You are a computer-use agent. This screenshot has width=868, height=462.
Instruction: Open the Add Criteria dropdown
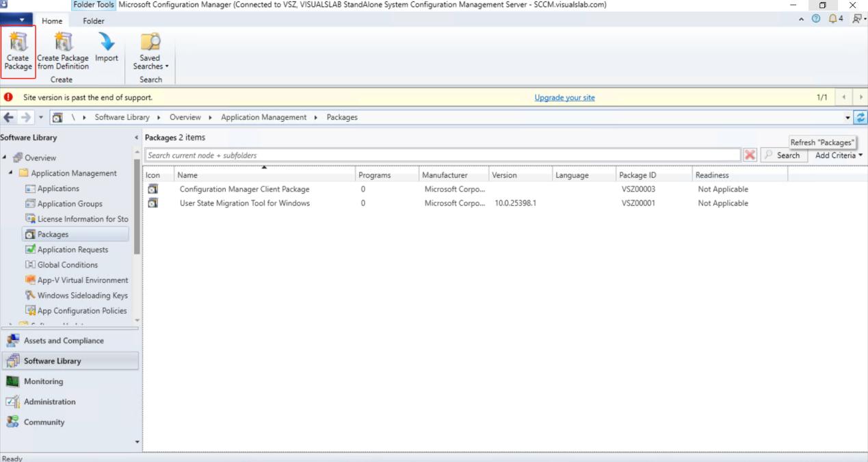click(839, 155)
